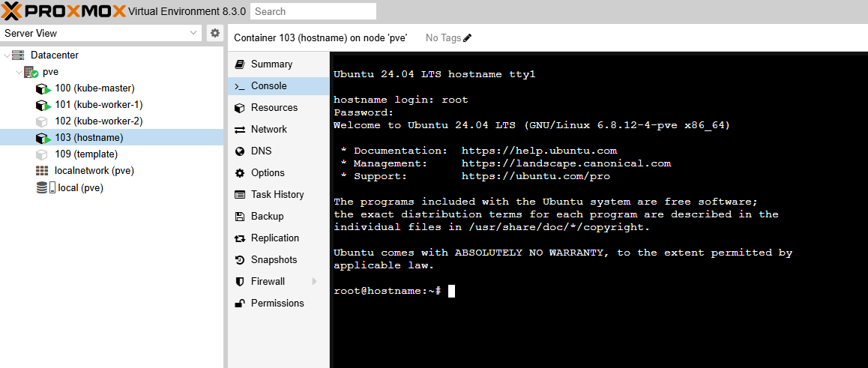Click the Task History list icon
The image size is (868, 368).
pos(240,195)
